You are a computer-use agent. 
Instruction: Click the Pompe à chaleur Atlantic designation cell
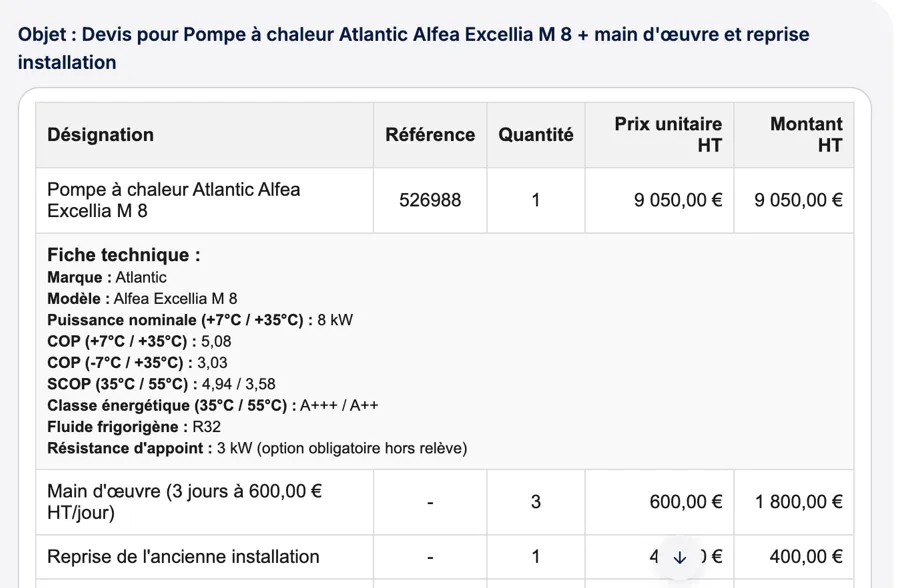click(x=205, y=200)
